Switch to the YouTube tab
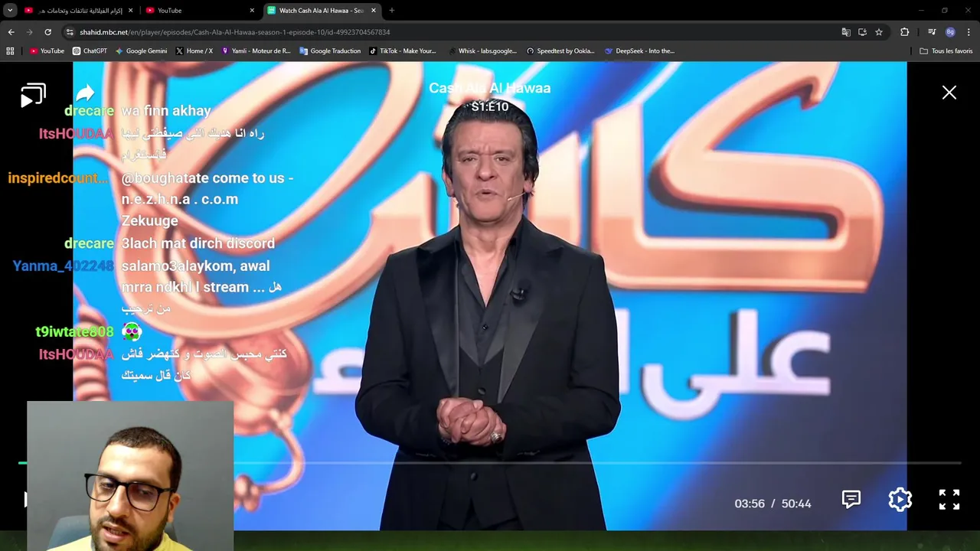Viewport: 980px width, 551px height. tap(199, 11)
